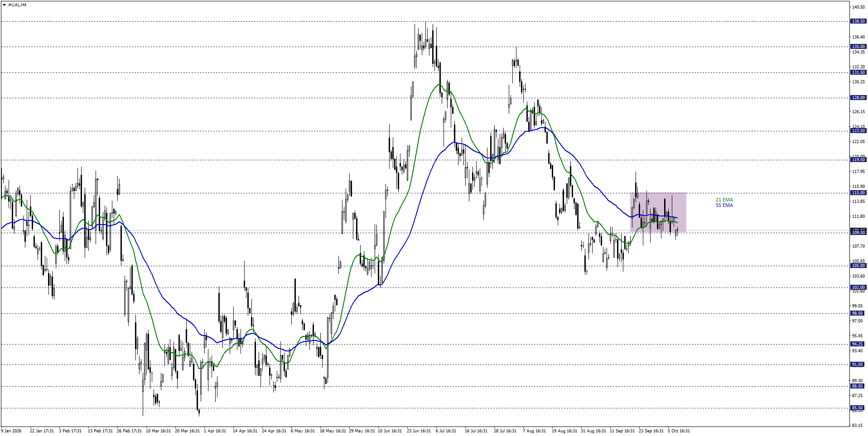
Task: Select the 123.50 level price tag
Action: point(858,131)
